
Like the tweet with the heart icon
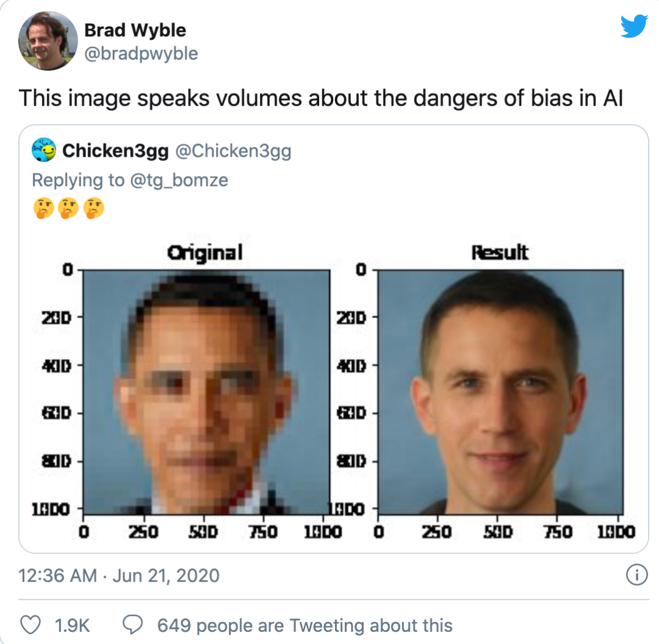[x=31, y=625]
